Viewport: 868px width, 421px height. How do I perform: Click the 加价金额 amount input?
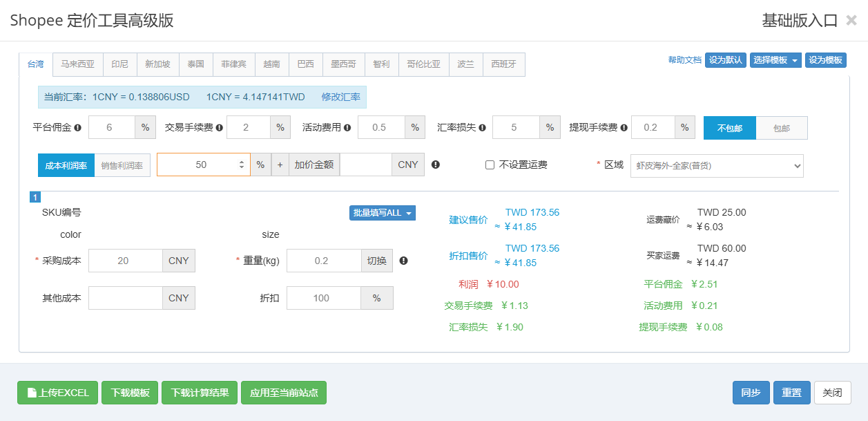pyautogui.click(x=366, y=165)
